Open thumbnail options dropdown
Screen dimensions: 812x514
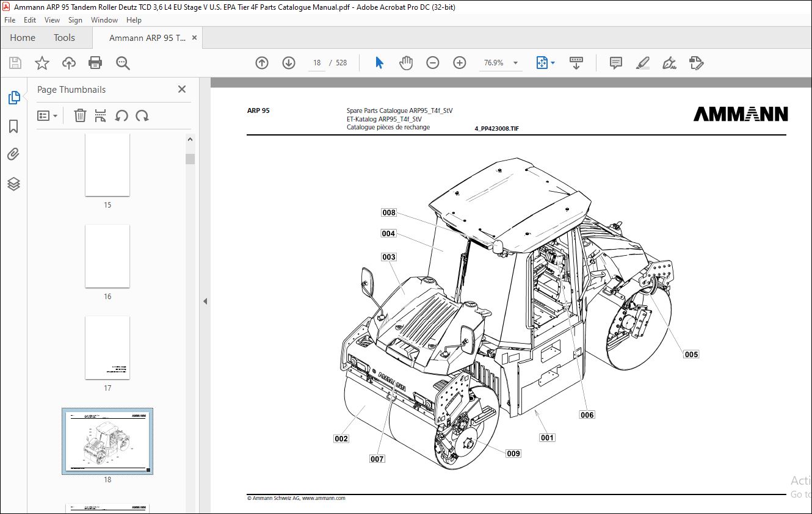click(48, 115)
